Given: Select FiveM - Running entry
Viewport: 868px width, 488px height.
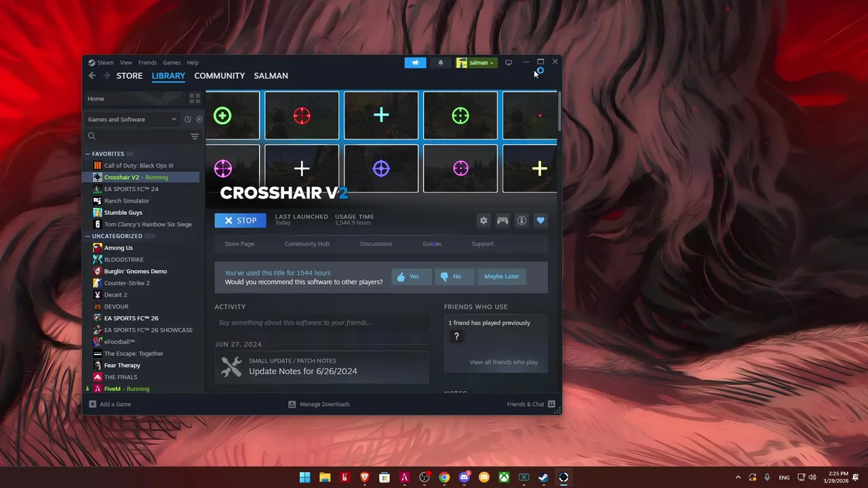Looking at the screenshot, I should coord(141,388).
